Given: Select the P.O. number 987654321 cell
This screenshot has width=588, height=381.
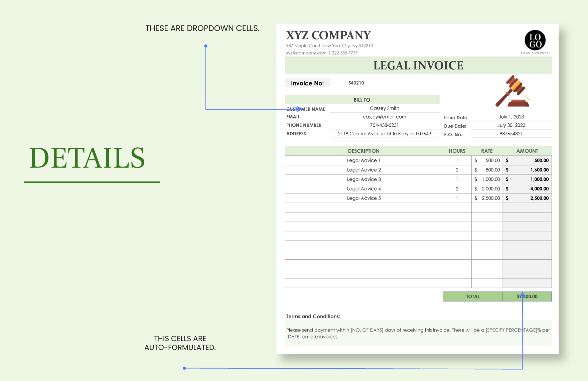Looking at the screenshot, I should pos(511,133).
